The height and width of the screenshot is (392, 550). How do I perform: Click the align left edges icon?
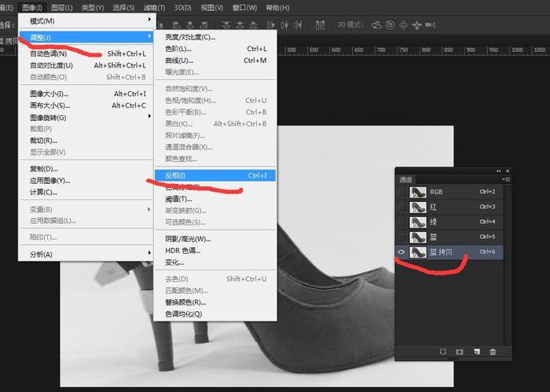177,25
